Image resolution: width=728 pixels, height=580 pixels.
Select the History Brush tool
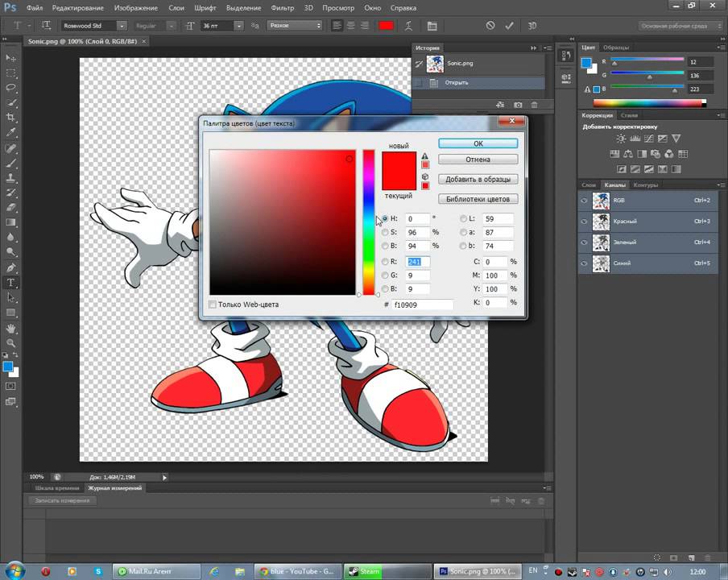coord(10,193)
